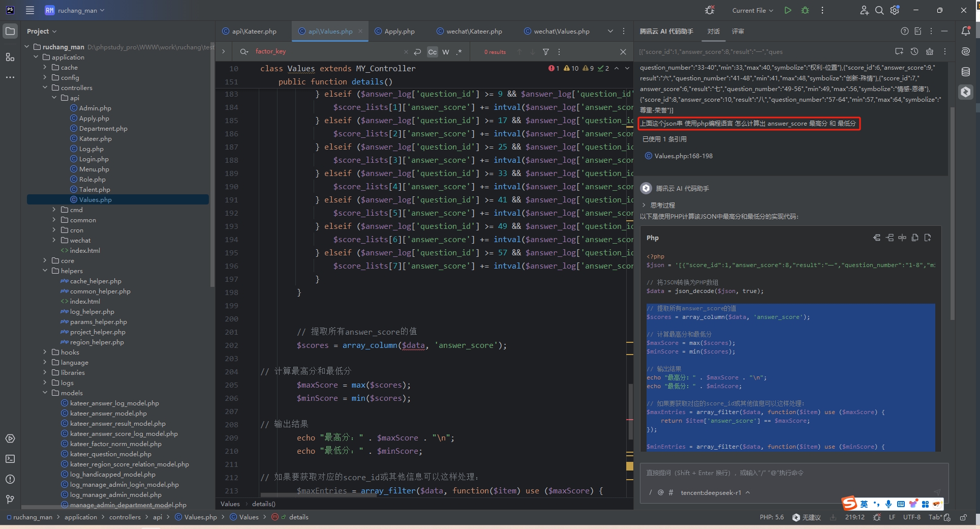
Task: Open Current File run configuration dropdown
Action: [x=752, y=10]
